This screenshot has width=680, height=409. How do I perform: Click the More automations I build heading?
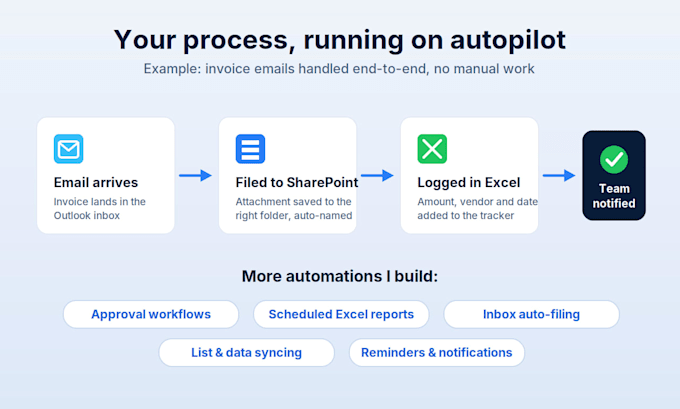pyautogui.click(x=340, y=276)
